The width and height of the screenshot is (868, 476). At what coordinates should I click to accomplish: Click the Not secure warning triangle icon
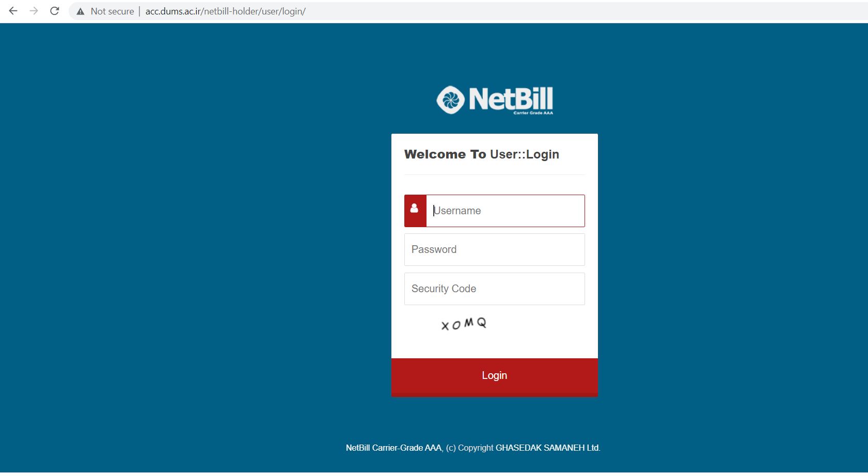coord(81,11)
